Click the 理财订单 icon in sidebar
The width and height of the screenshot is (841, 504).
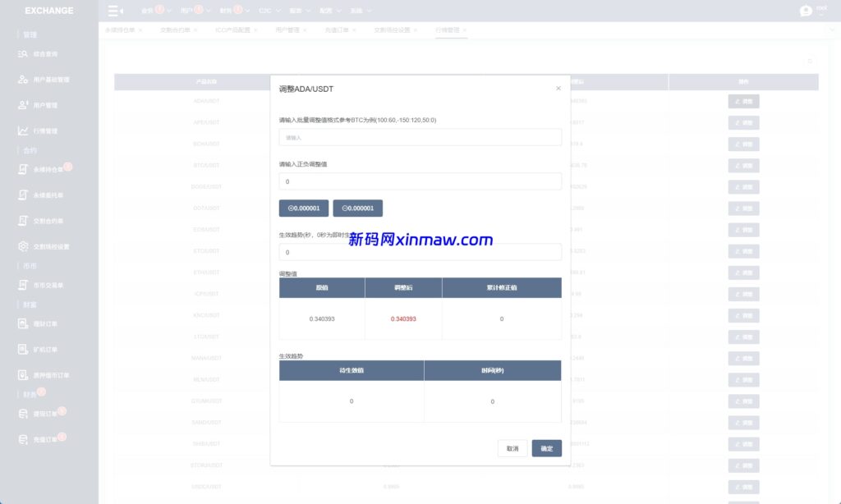(x=23, y=323)
